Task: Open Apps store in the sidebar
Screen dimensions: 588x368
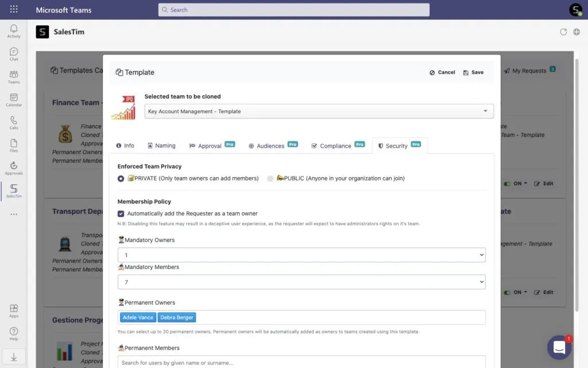Action: click(14, 311)
